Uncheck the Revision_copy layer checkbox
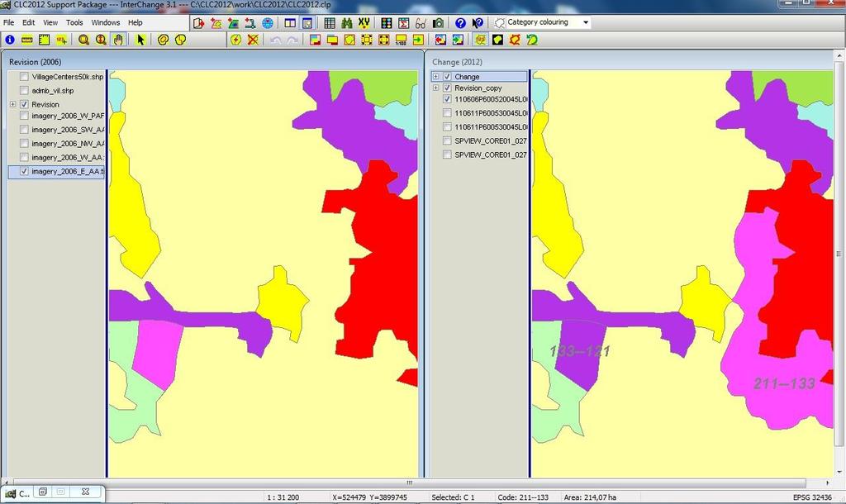 [447, 88]
